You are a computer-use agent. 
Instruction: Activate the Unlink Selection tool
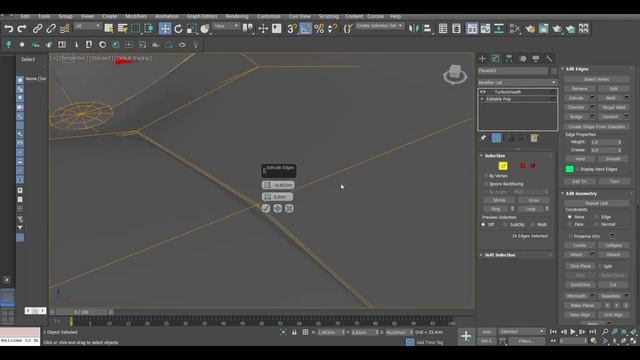tap(51, 29)
